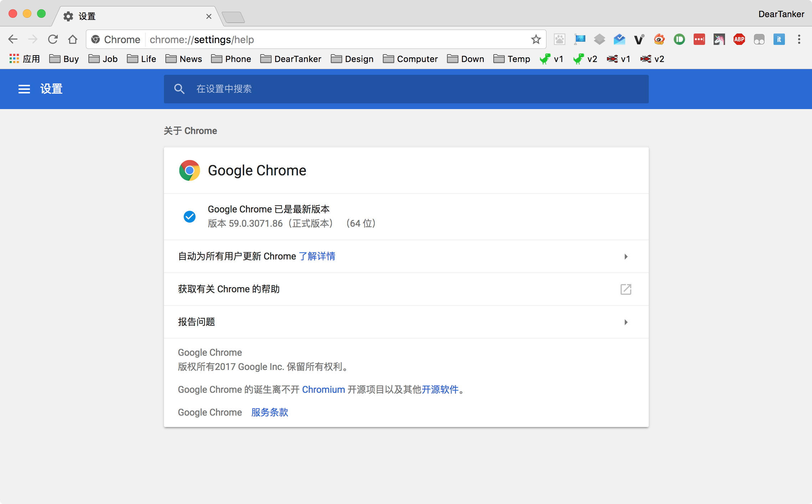Viewport: 812px width, 504px height.
Task: Expand the auto-update for all users row arrow
Action: tap(626, 257)
